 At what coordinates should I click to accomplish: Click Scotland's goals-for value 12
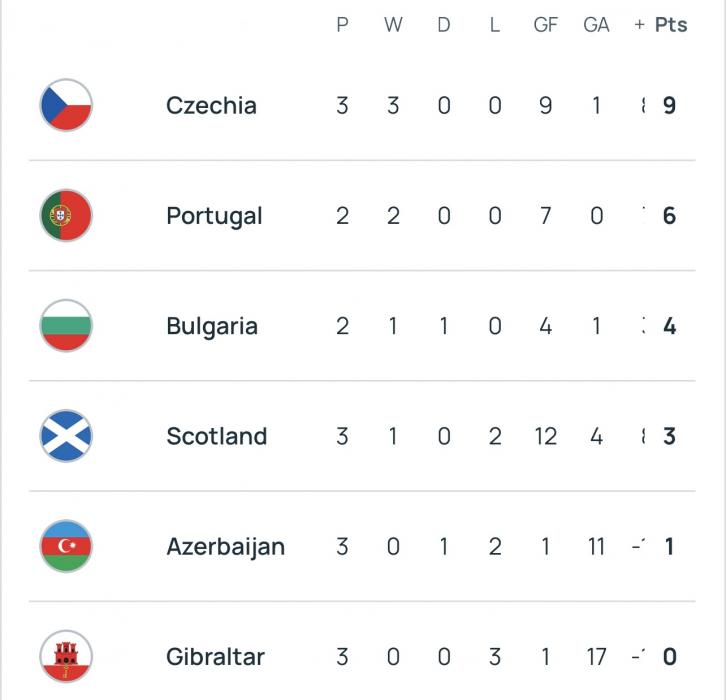pyautogui.click(x=545, y=436)
